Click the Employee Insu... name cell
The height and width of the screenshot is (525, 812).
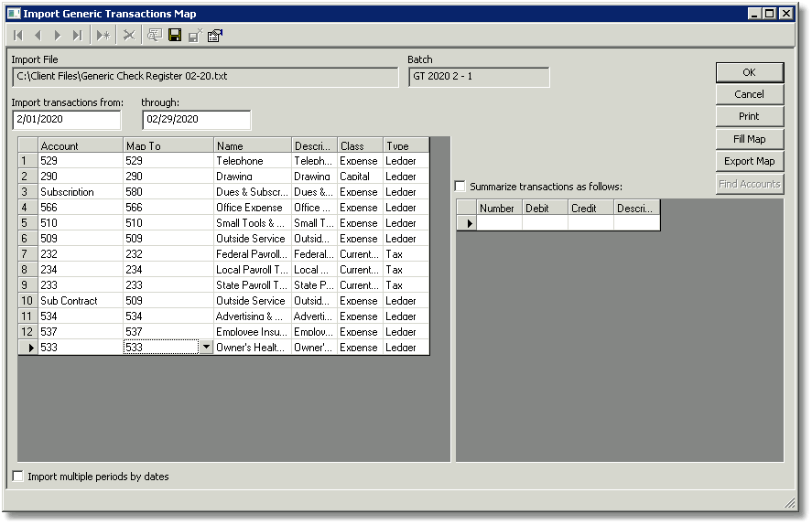tap(253, 331)
